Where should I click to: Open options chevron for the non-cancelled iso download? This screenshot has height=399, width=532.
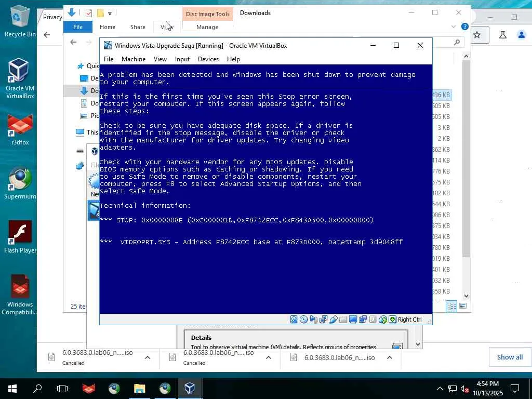tap(390, 357)
